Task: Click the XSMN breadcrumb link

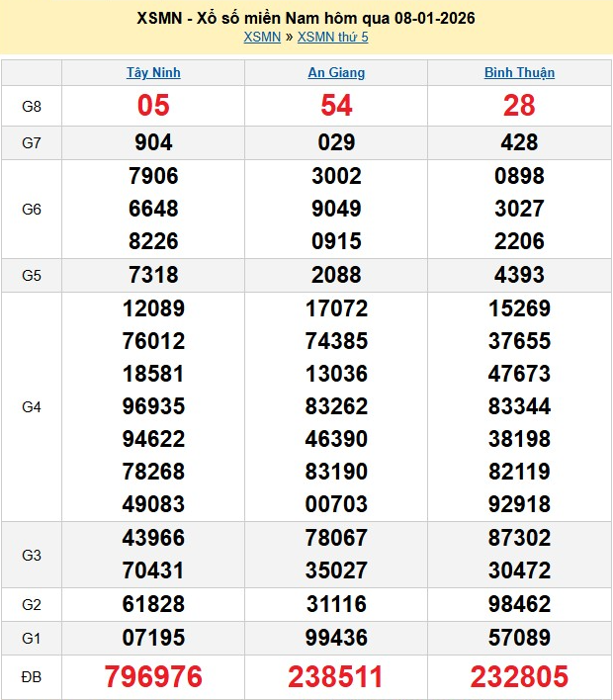Action: [261, 38]
